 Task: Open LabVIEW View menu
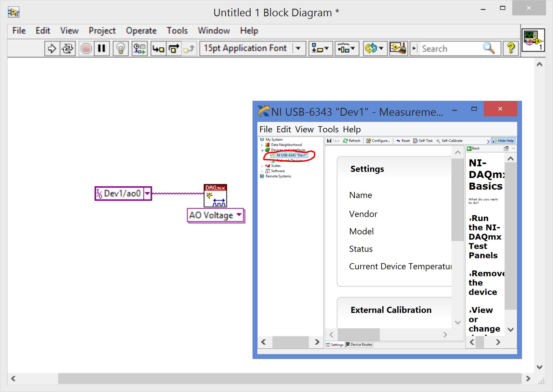[x=69, y=31]
